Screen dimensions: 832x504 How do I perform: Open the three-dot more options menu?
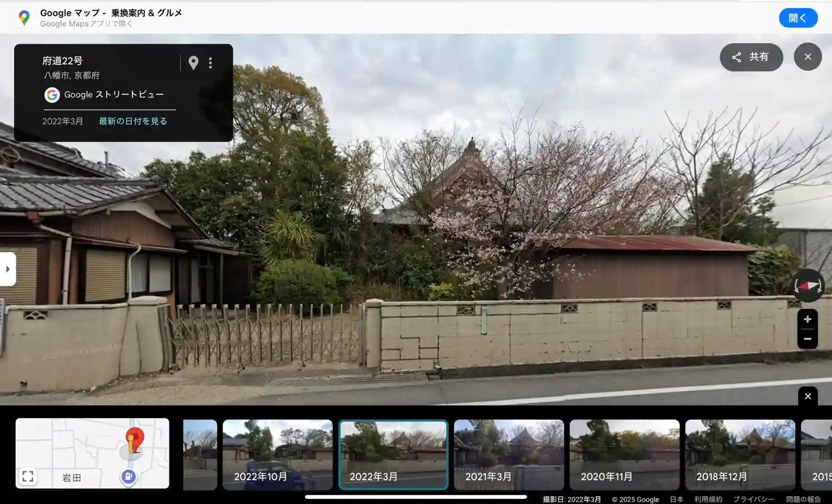[x=210, y=63]
